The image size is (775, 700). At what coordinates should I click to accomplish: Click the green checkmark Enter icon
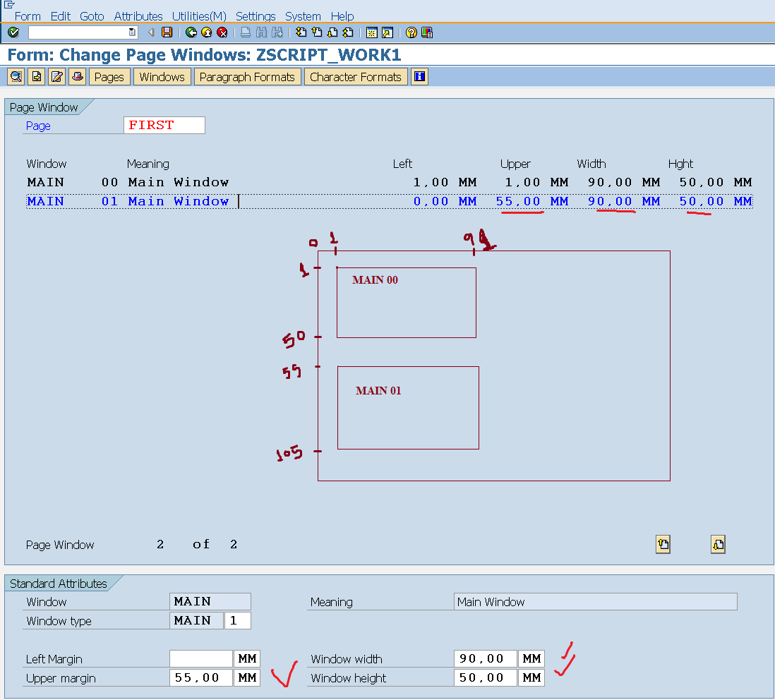coord(13,32)
